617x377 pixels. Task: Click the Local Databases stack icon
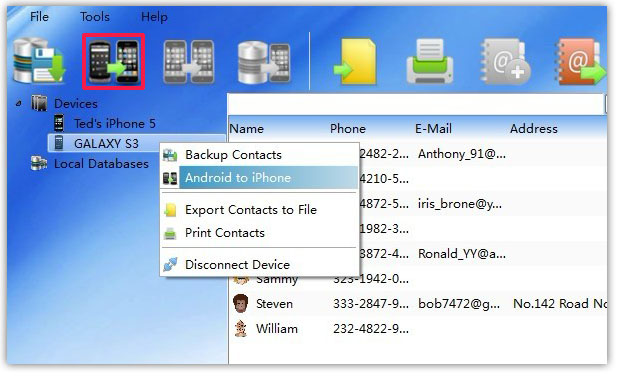[x=39, y=163]
